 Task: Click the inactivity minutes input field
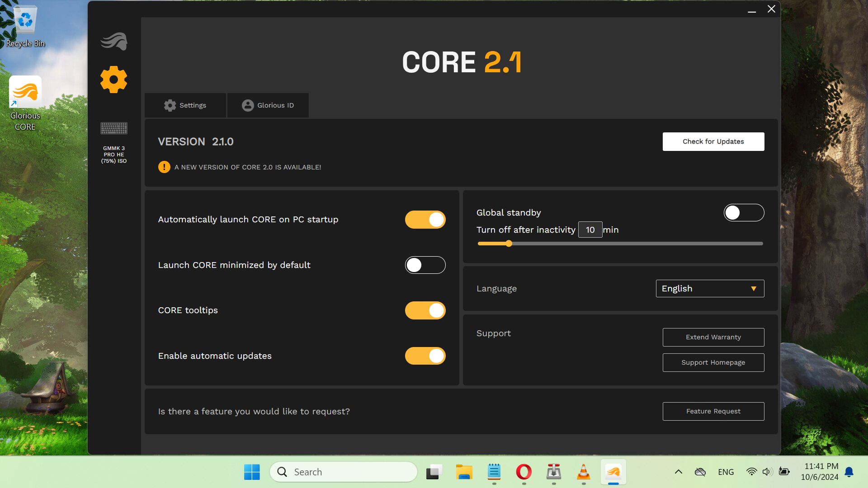click(590, 230)
